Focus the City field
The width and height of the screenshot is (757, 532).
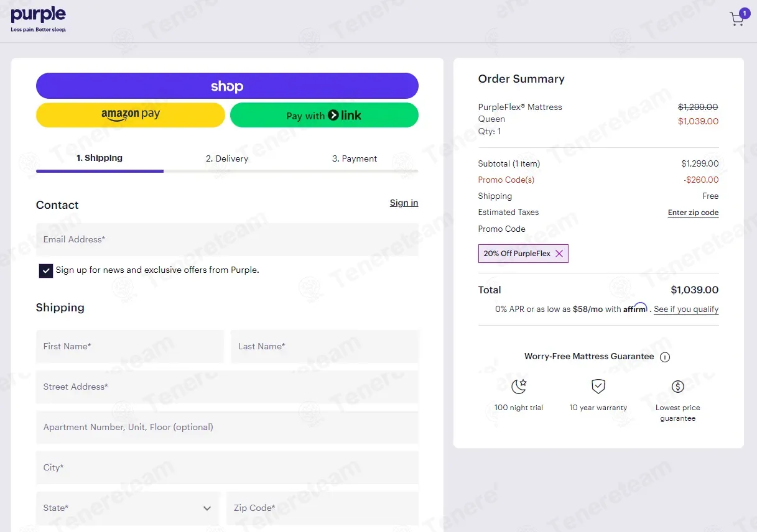(x=227, y=467)
